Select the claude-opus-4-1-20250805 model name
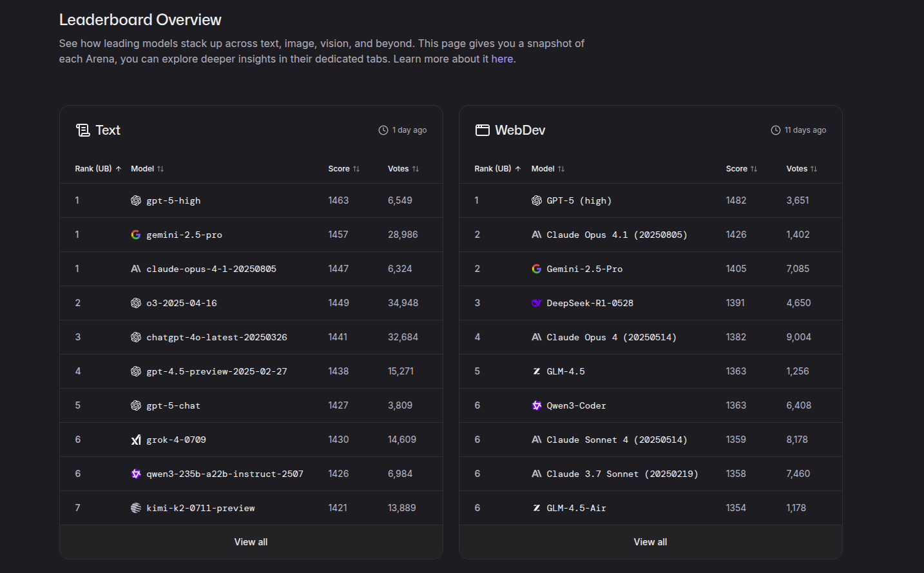Screen dimensions: 924x573 211,269
